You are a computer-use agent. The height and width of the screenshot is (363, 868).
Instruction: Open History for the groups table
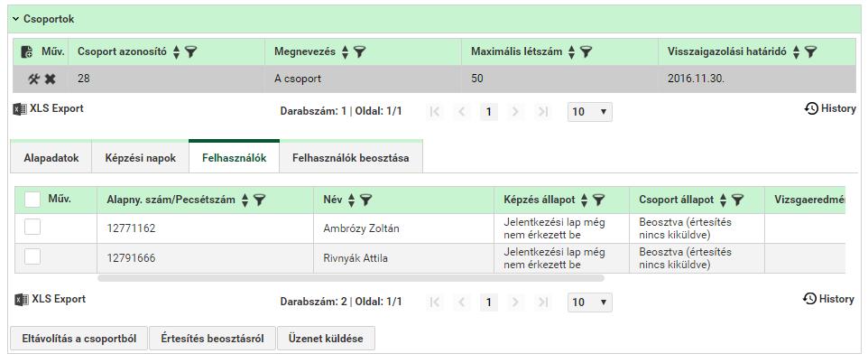[x=830, y=108]
